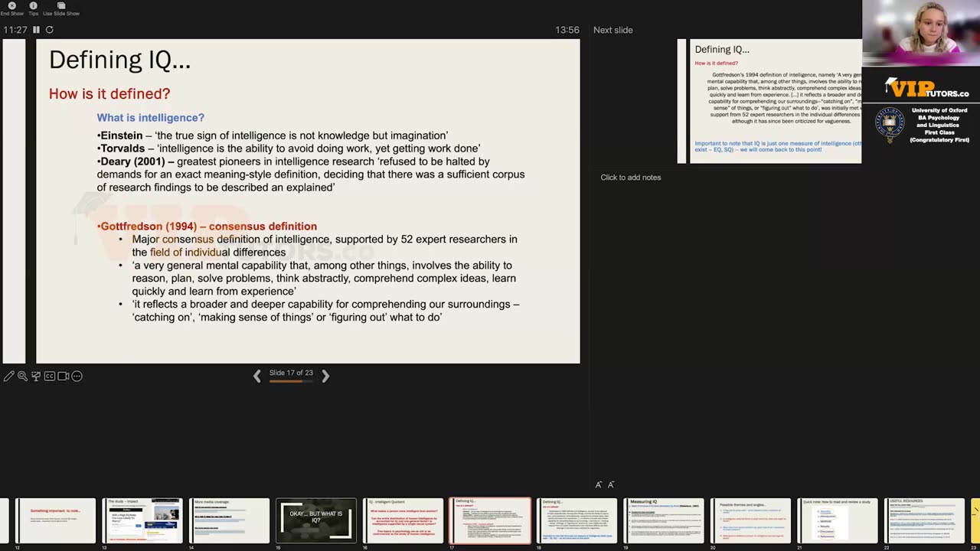980x551 pixels.
Task: Click the slide progress bar
Action: tap(291, 380)
